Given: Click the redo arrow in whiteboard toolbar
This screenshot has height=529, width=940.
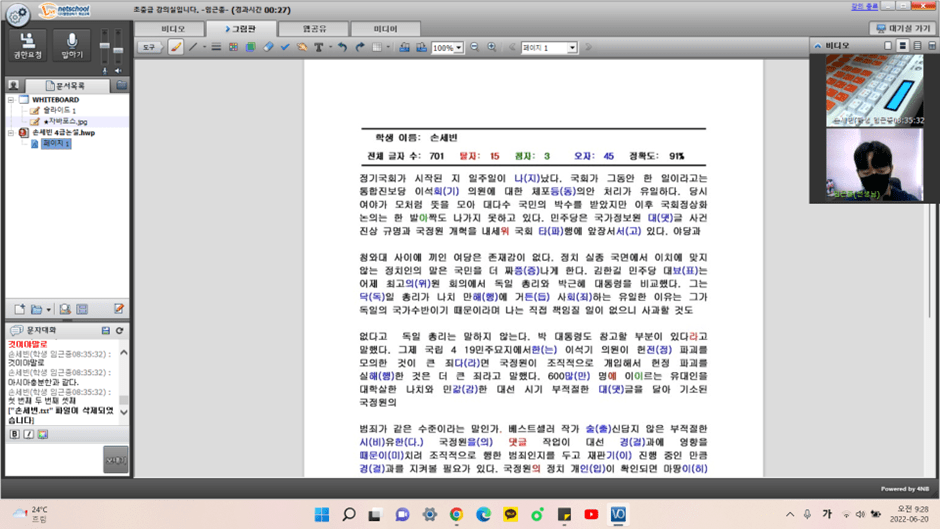Looking at the screenshot, I should tap(360, 47).
